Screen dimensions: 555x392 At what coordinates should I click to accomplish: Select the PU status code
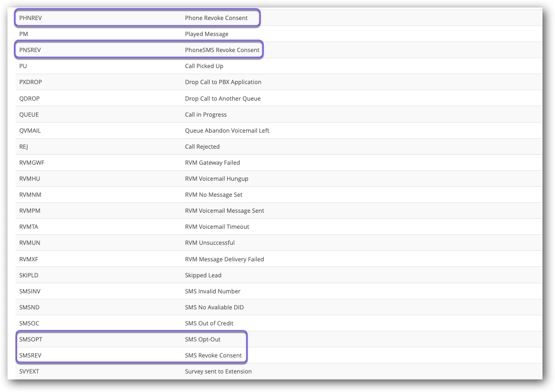coord(23,66)
